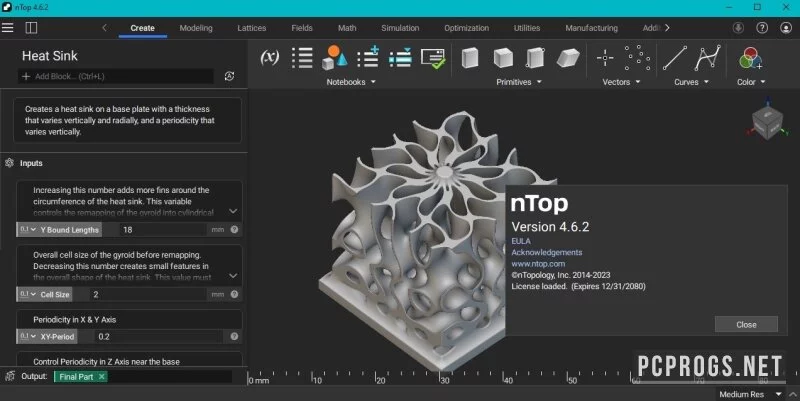
Task: Open the Notebooks dropdown
Action: [x=351, y=82]
